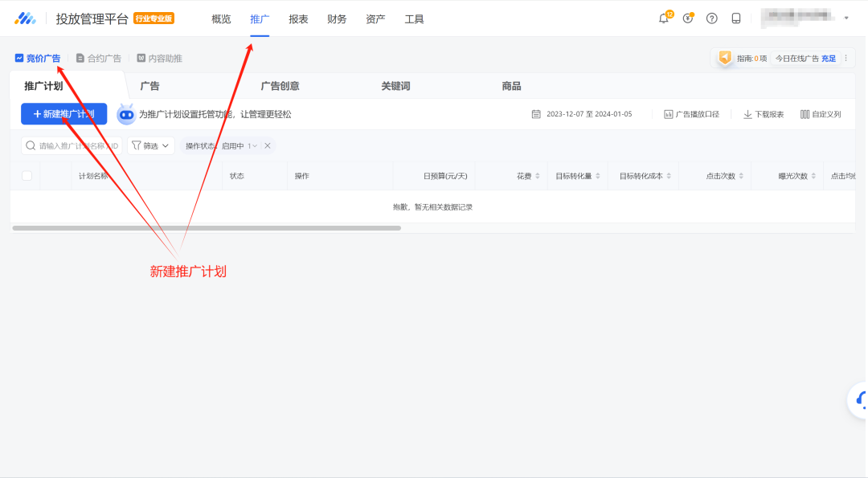This screenshot has height=478, width=868.
Task: Open 自定义列 column settings icon
Action: coord(805,114)
